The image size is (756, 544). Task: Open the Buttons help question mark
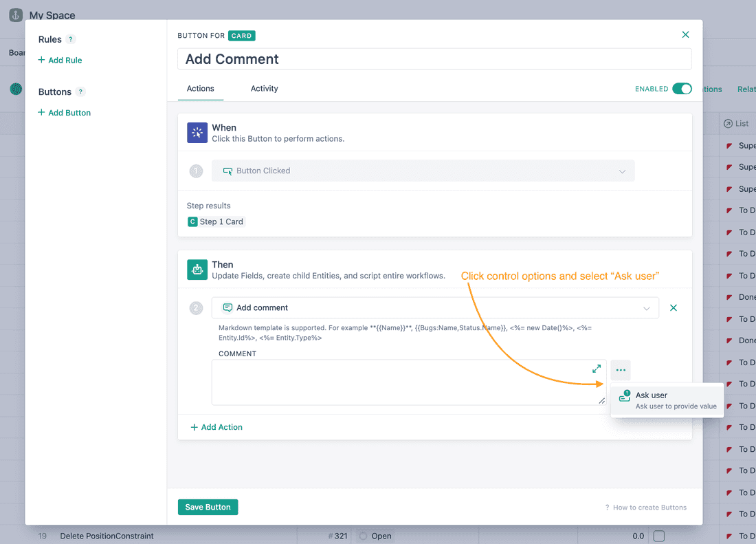click(x=80, y=92)
